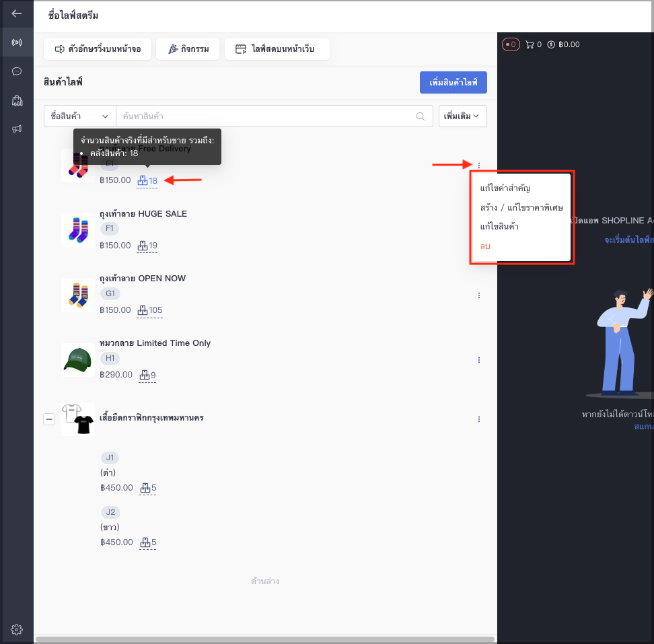654x644 pixels.
Task: Open the เพิ่มเติม dropdown
Action: coord(462,116)
